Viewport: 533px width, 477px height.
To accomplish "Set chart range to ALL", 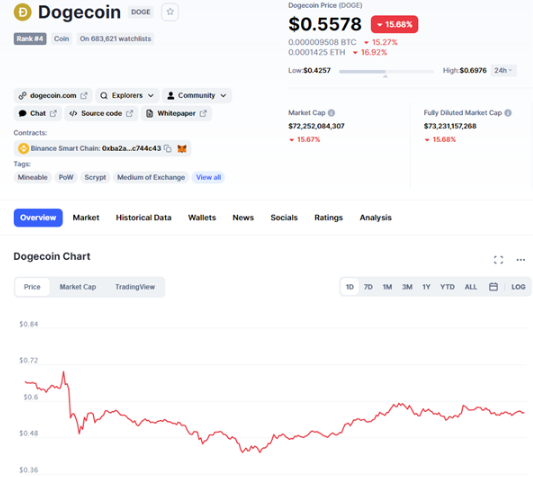I will 471,287.
